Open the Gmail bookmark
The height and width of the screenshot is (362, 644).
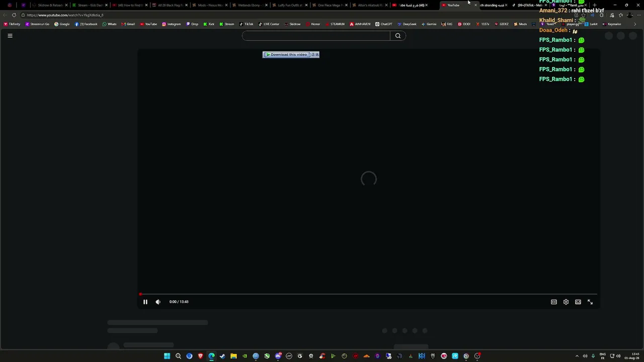[x=128, y=24]
